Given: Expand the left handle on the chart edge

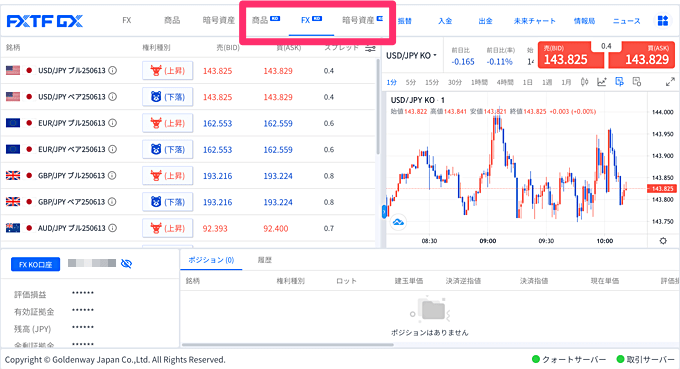Looking at the screenshot, I should coord(384,212).
